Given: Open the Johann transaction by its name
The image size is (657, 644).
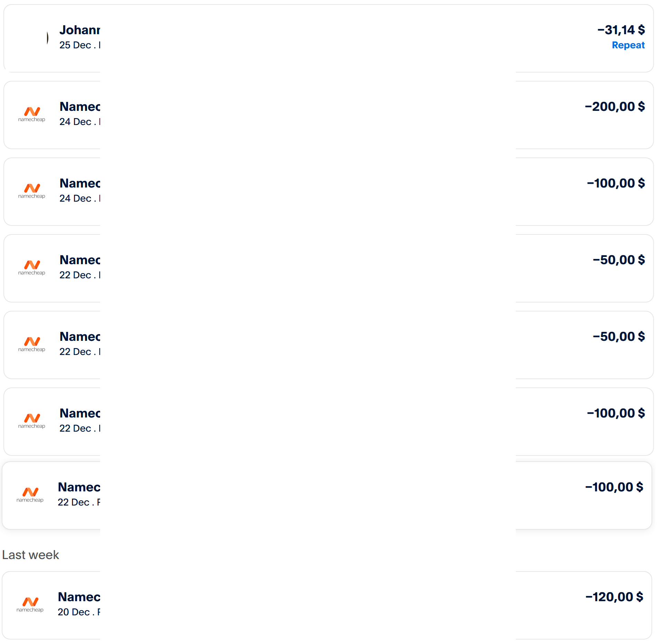Looking at the screenshot, I should [x=79, y=30].
